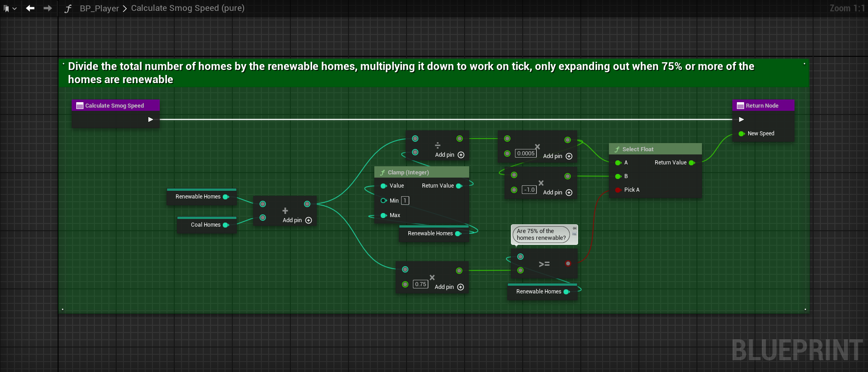Click the >= node's bottom input pin

pos(520,270)
